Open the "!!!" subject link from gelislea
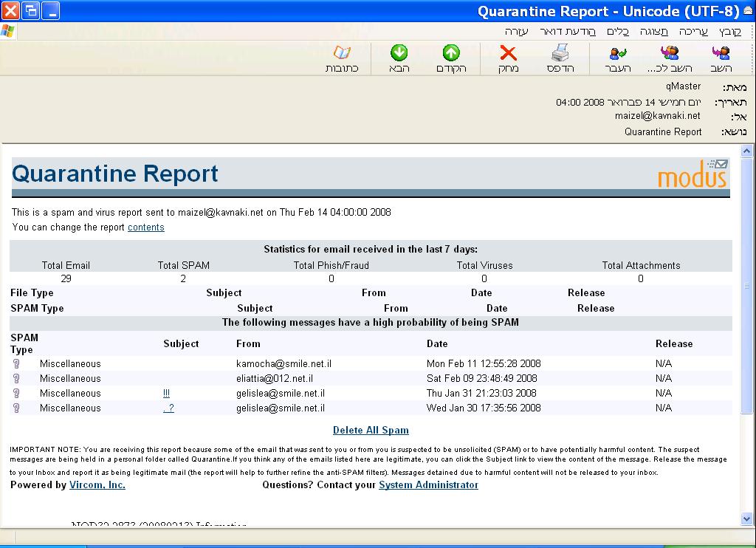This screenshot has height=548, width=756. pyautogui.click(x=166, y=393)
